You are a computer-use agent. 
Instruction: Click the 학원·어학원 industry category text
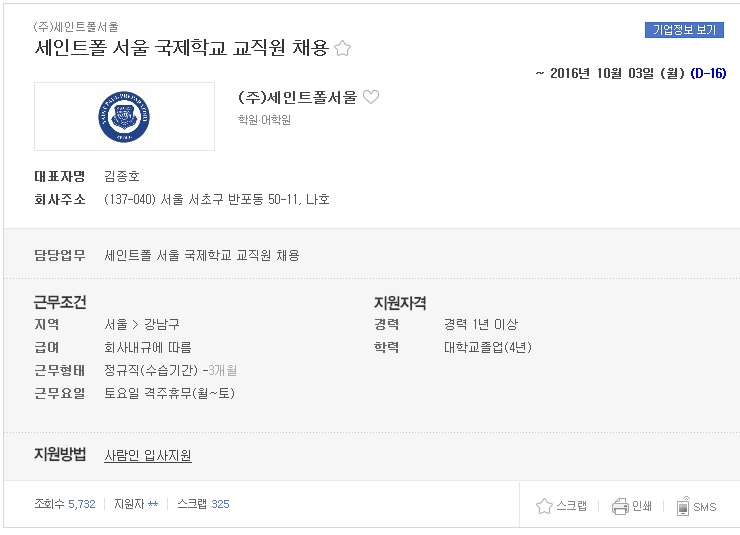tap(264, 120)
